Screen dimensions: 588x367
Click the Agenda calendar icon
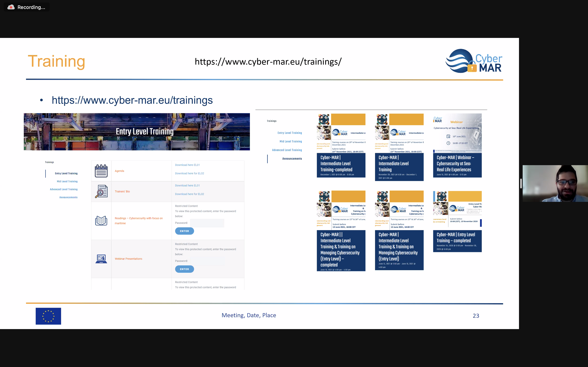point(101,171)
